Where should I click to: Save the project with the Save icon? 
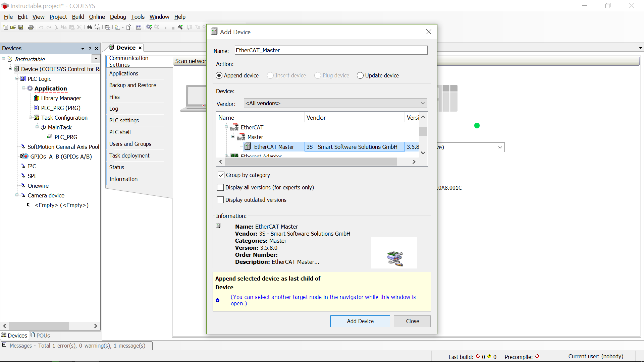coord(21,27)
